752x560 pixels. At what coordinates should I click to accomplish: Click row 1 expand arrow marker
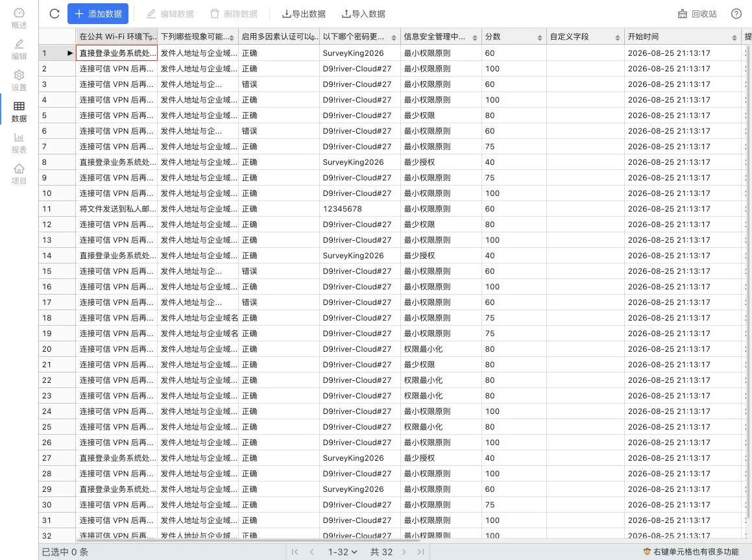pyautogui.click(x=70, y=53)
